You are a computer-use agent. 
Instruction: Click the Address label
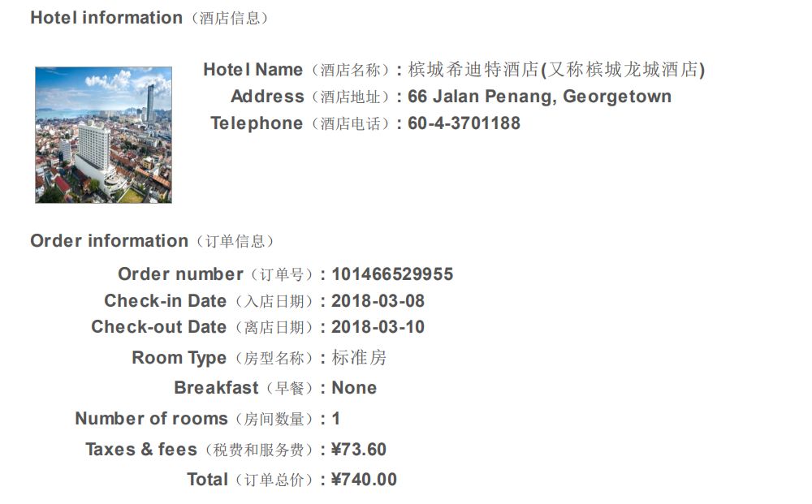pos(267,97)
